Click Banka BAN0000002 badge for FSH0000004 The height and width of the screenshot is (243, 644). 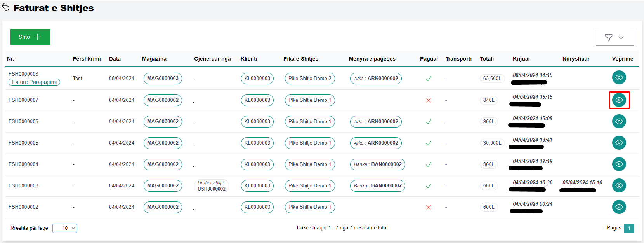pos(377,164)
